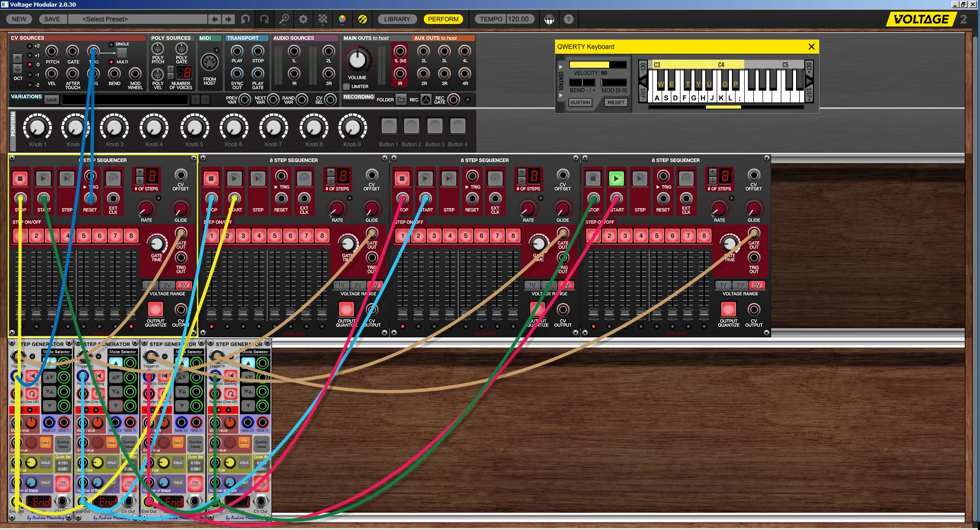This screenshot has height=530, width=980.
Task: Click the Undo arrow in the top toolbar
Action: [246, 19]
